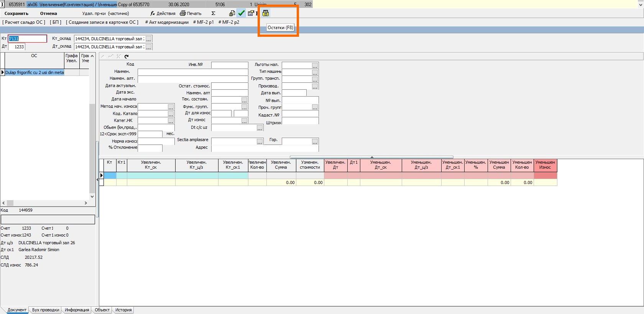Switch to the Бух проводки tab
Screen dimensions: 644x314
click(46, 310)
